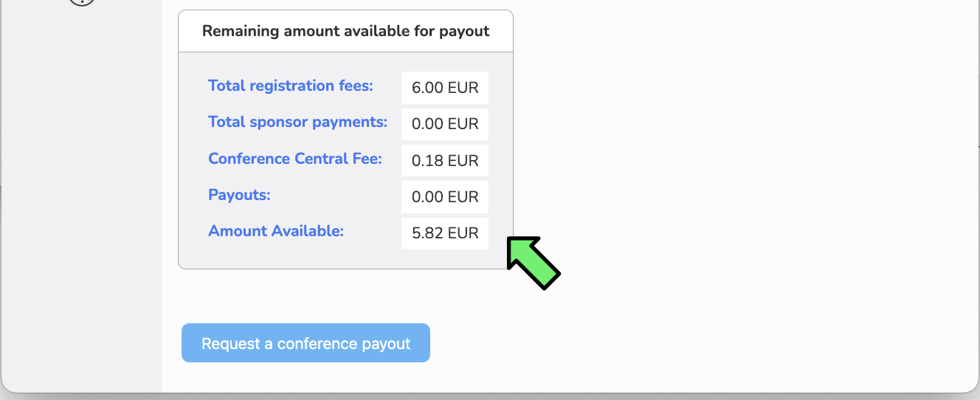Viewport: 980px width, 400px height.
Task: Select the 0.18 EUR fee value
Action: tap(445, 161)
